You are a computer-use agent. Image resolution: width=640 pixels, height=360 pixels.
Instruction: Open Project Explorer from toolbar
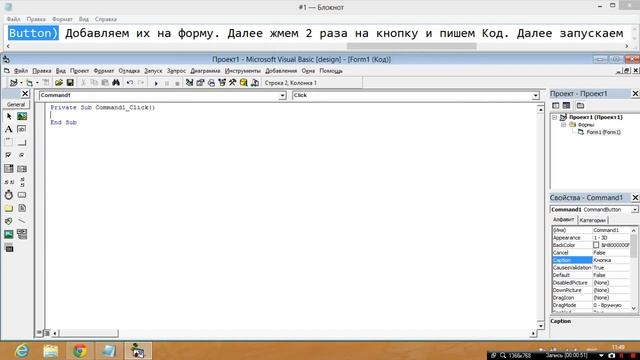[x=189, y=83]
